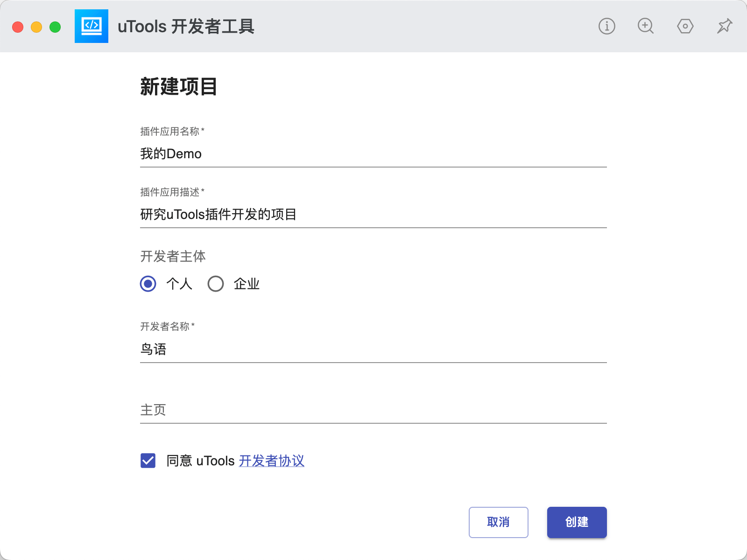Open the info icon in title bar
The image size is (747, 560).
[606, 26]
